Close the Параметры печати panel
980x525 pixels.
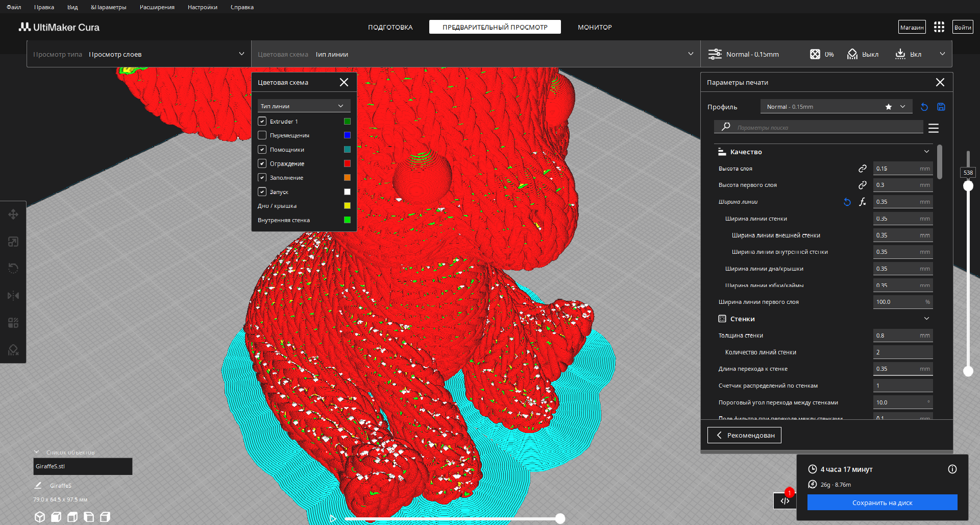(x=940, y=82)
